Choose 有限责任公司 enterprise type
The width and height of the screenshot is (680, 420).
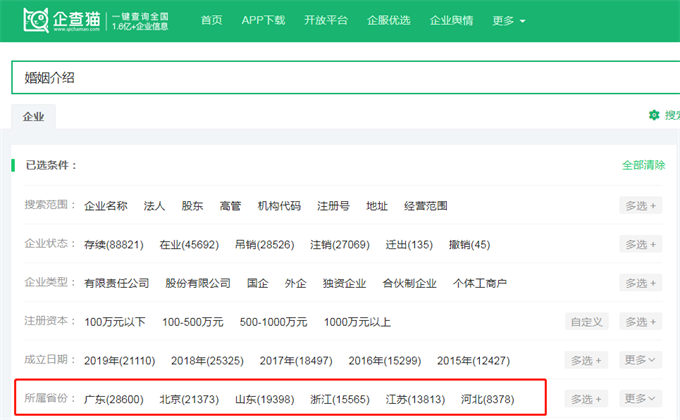click(117, 284)
